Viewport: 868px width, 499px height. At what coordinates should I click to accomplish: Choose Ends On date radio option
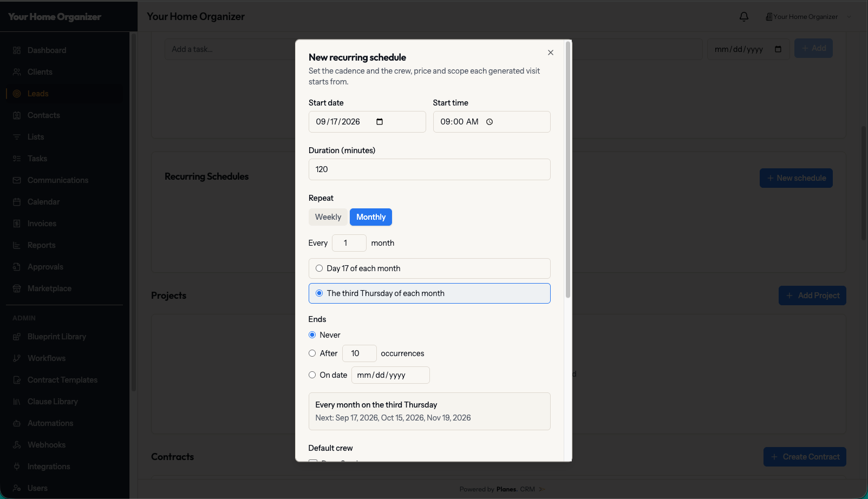click(x=312, y=375)
